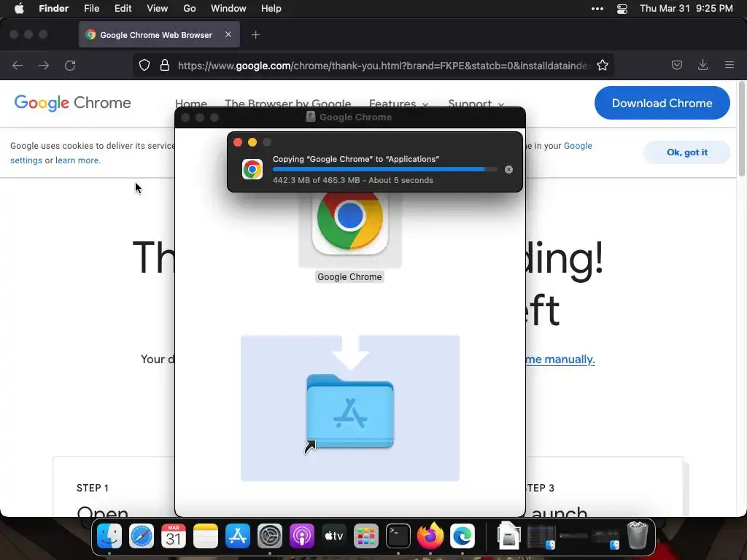Screen dimensions: 747x560
Task: Show hidden menu bar items (three dots)
Action: click(x=597, y=9)
